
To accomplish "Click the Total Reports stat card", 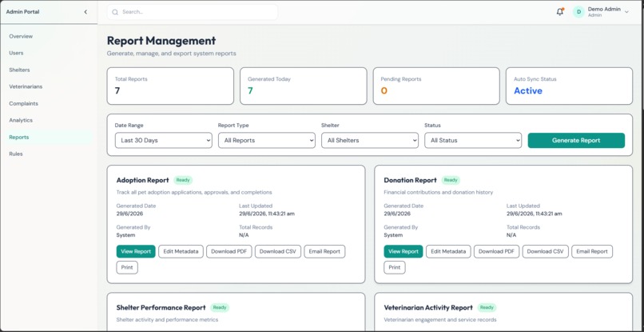I will pos(170,86).
